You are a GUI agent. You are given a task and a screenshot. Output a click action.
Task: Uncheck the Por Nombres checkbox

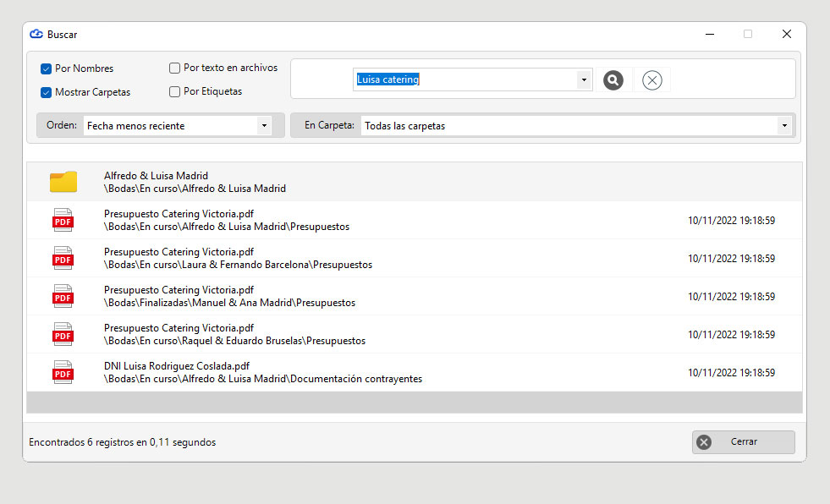click(x=46, y=68)
